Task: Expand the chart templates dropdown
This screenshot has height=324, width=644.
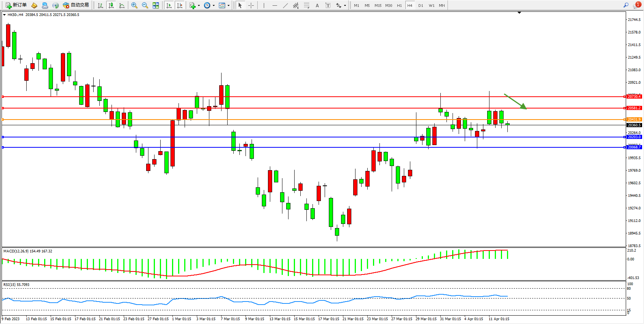Action: (x=228, y=5)
